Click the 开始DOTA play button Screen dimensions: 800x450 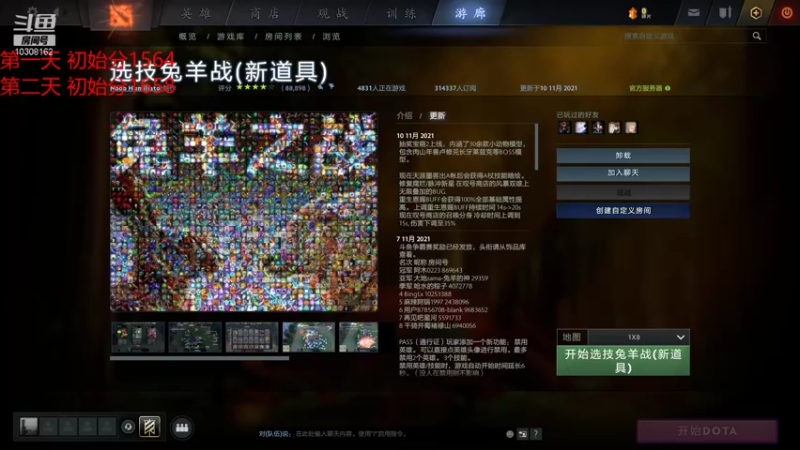pyautogui.click(x=707, y=431)
